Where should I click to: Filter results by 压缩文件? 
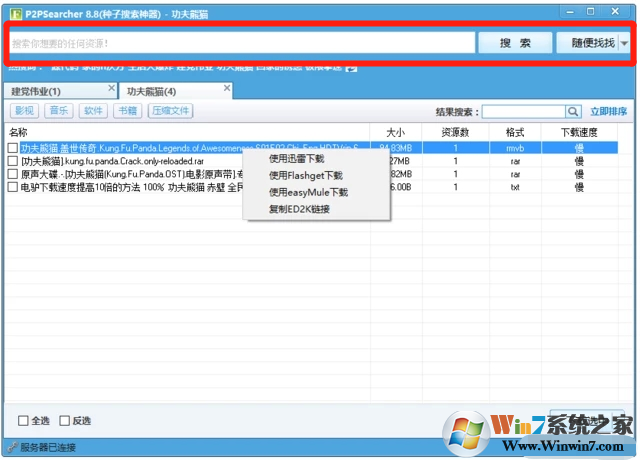pos(171,111)
